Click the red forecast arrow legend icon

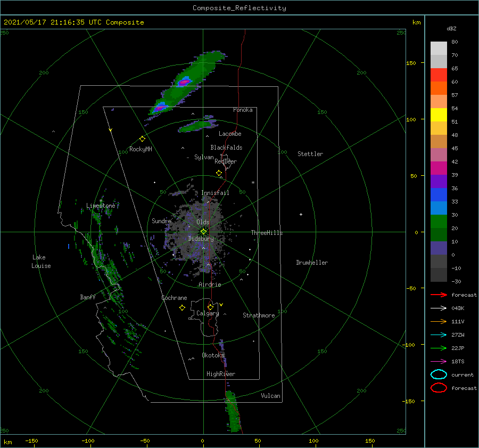[439, 295]
